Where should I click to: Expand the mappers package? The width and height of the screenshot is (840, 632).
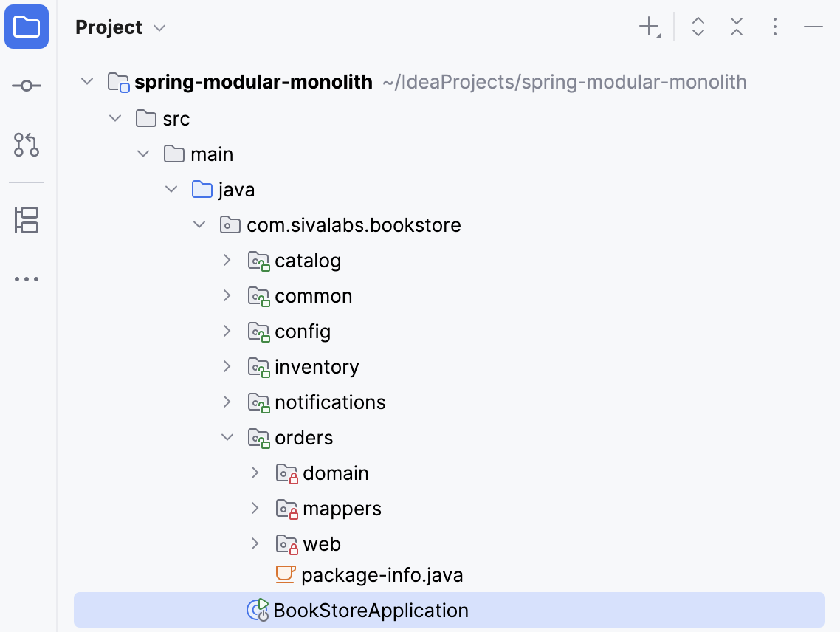pos(255,508)
